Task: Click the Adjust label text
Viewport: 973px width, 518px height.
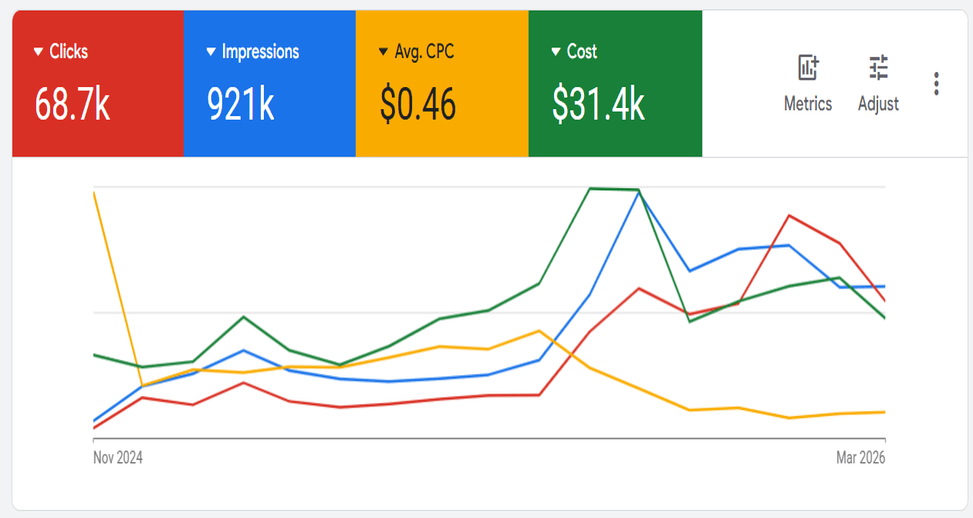Action: click(878, 104)
